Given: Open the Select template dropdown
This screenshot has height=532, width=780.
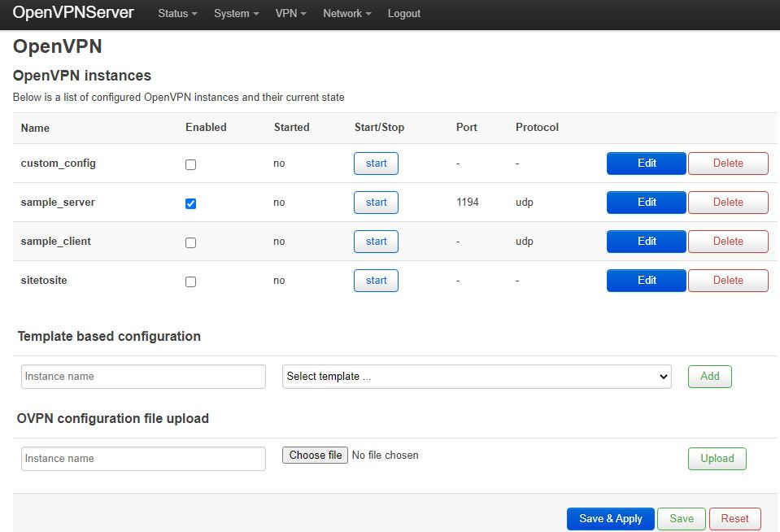Looking at the screenshot, I should tap(477, 377).
